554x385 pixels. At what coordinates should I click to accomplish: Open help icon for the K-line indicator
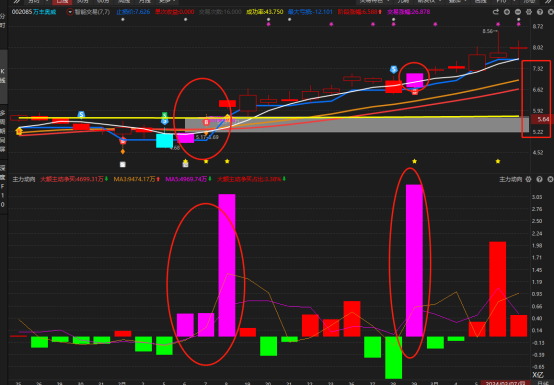coord(540,12)
